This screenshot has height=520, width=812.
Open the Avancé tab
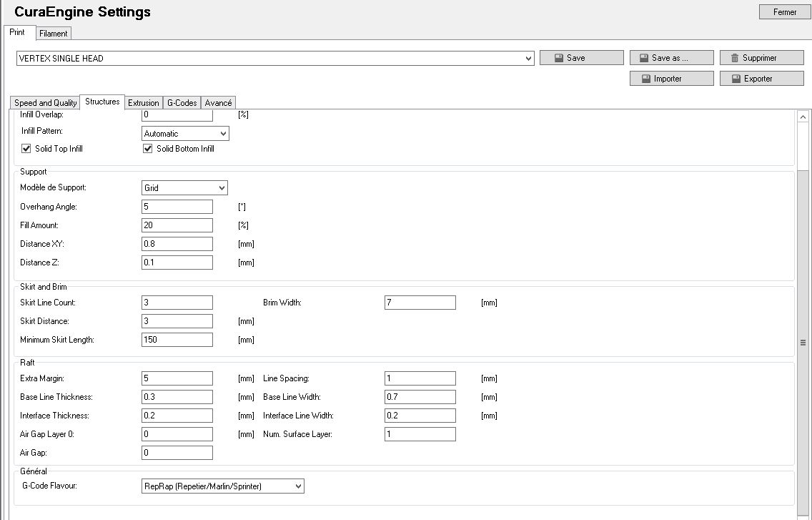coord(218,103)
